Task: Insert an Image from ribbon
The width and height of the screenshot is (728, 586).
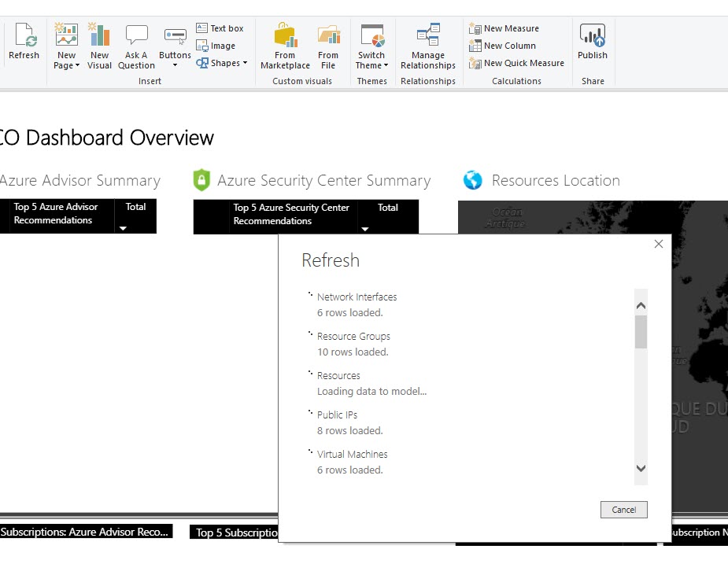Action: point(216,46)
